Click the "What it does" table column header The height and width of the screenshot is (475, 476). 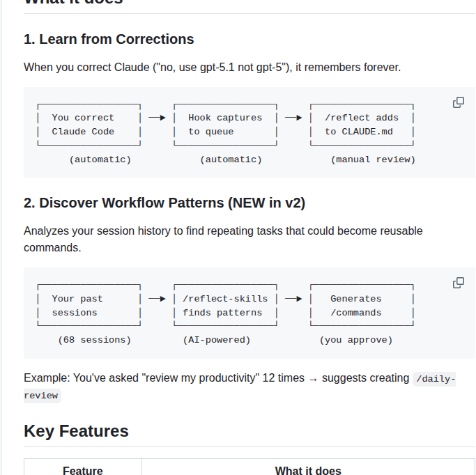(x=308, y=471)
